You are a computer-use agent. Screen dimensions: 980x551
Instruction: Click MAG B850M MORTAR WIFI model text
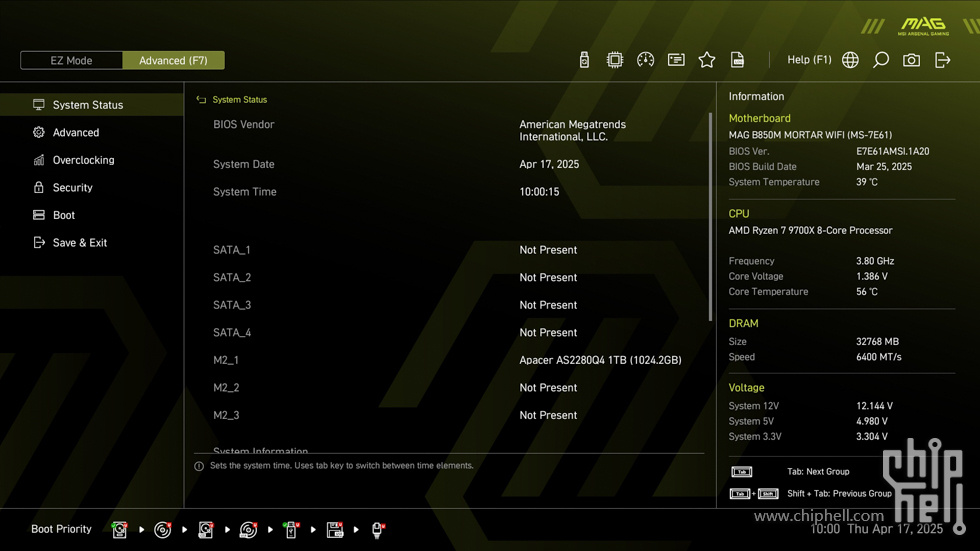810,135
